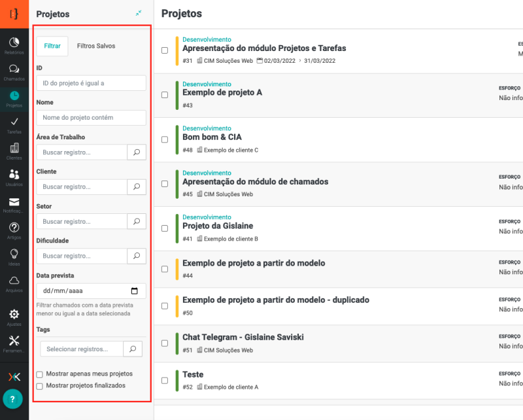Open Cliente record search lookup

136,186
